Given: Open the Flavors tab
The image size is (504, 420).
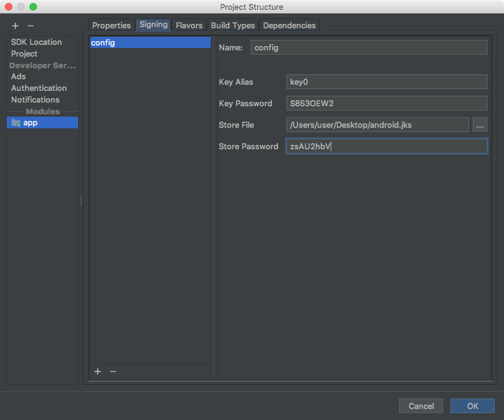Looking at the screenshot, I should tap(189, 25).
